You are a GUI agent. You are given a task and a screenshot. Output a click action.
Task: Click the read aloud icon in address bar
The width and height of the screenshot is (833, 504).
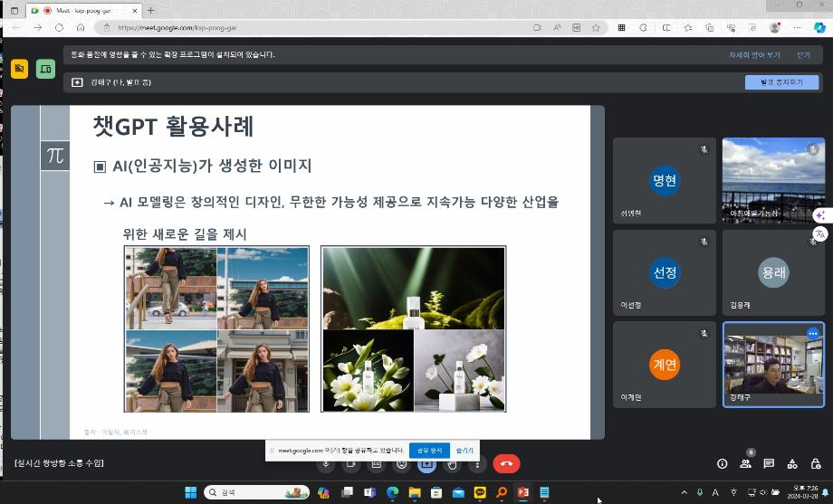click(x=557, y=28)
